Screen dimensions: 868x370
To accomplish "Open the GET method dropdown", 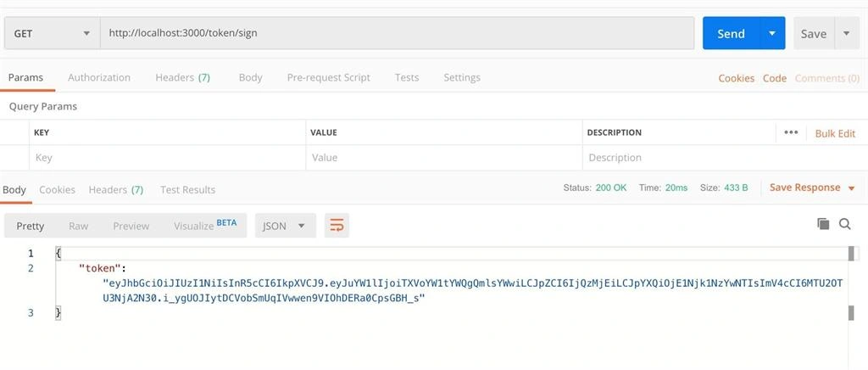I will [x=52, y=33].
